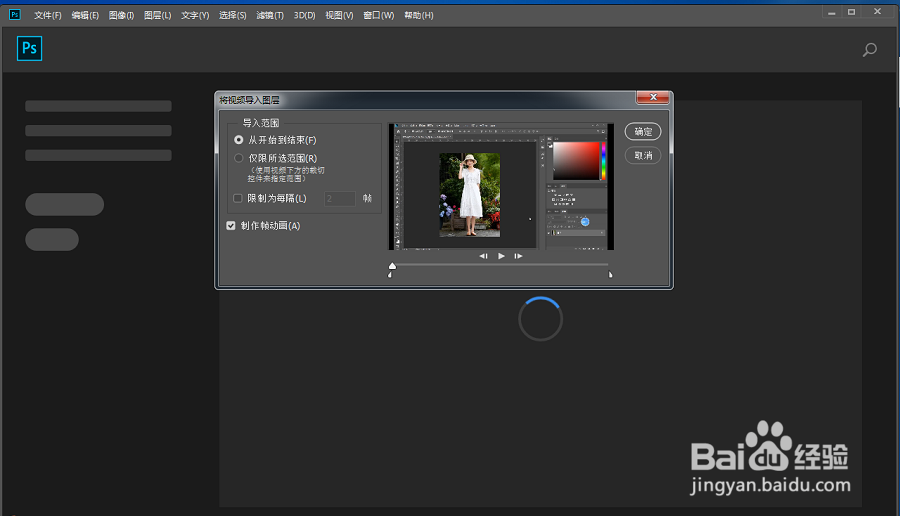Uncheck 制作帧动画(A) checkbox
Screen dimensions: 900x516
[x=231, y=226]
